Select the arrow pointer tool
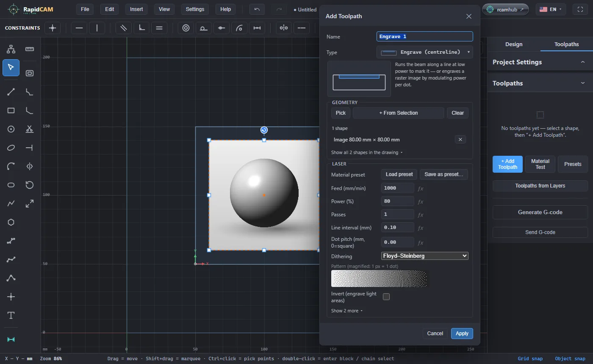Image resolution: width=593 pixels, height=364 pixels. point(11,68)
